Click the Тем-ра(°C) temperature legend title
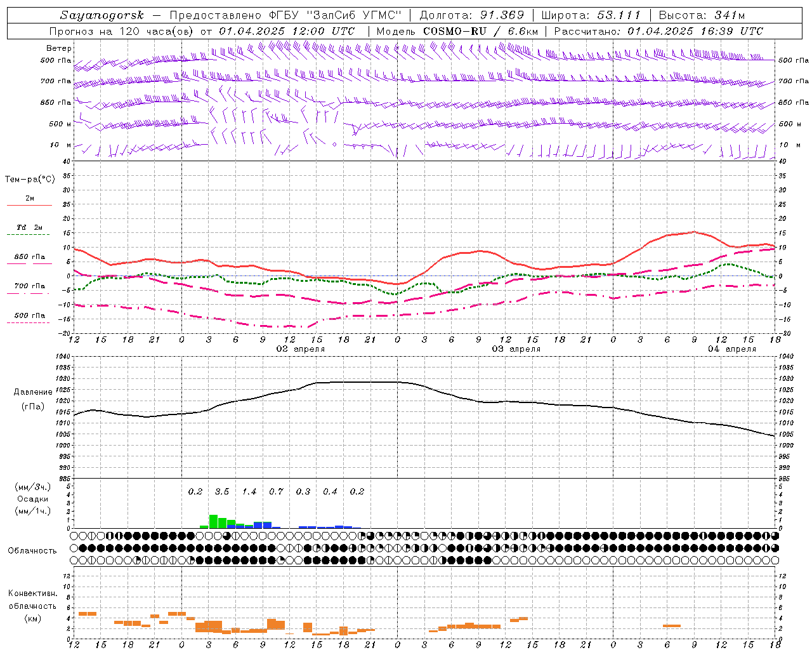 [30, 180]
